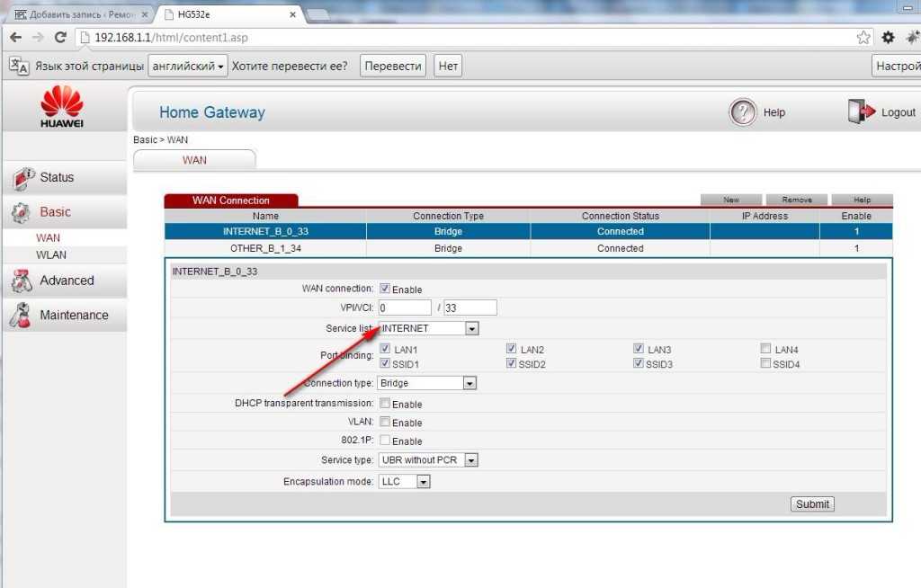Click the Connection Status column header
The image size is (921, 588).
tap(621, 216)
